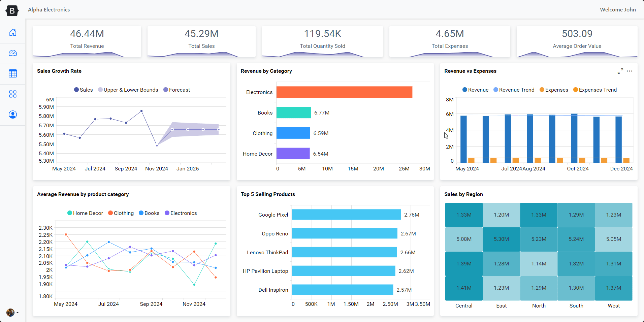Select the 1.20M East heatmap cell
This screenshot has height=322, width=644.
[x=501, y=215]
